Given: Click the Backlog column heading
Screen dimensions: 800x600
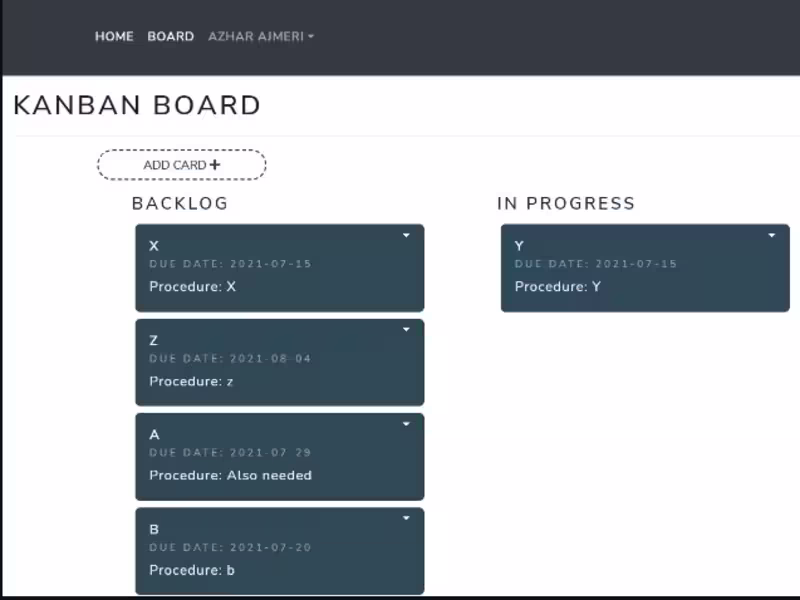Looking at the screenshot, I should click(x=180, y=204).
